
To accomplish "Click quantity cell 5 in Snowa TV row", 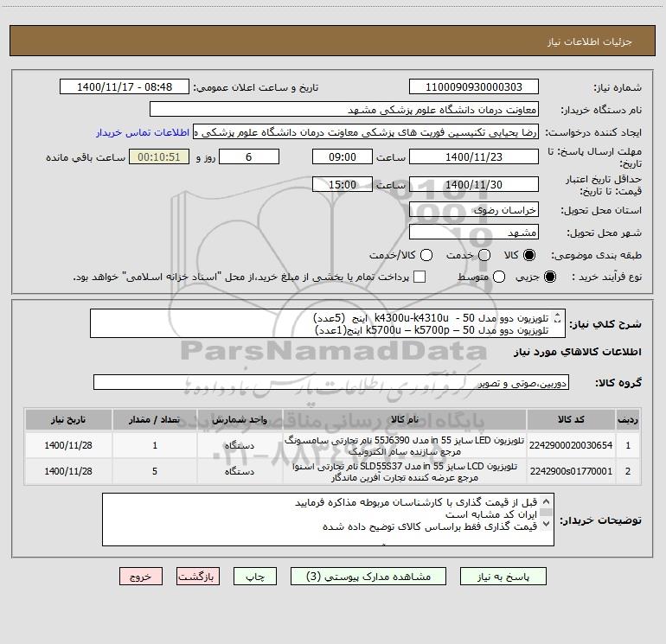I will click(155, 471).
